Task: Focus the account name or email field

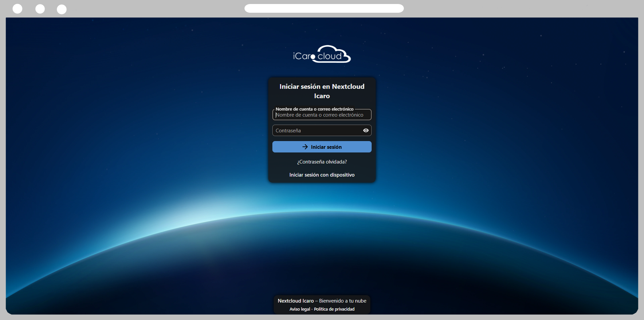Action: 322,115
